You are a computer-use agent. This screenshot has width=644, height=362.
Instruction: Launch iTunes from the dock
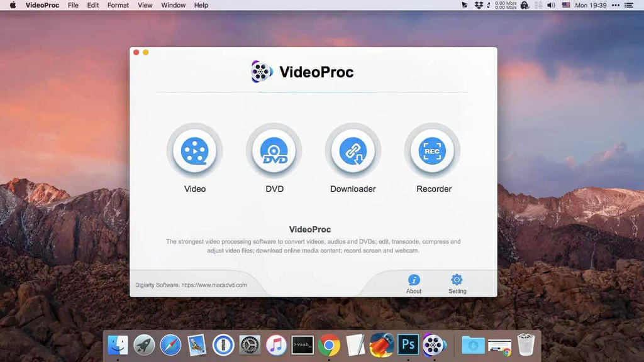tap(276, 345)
